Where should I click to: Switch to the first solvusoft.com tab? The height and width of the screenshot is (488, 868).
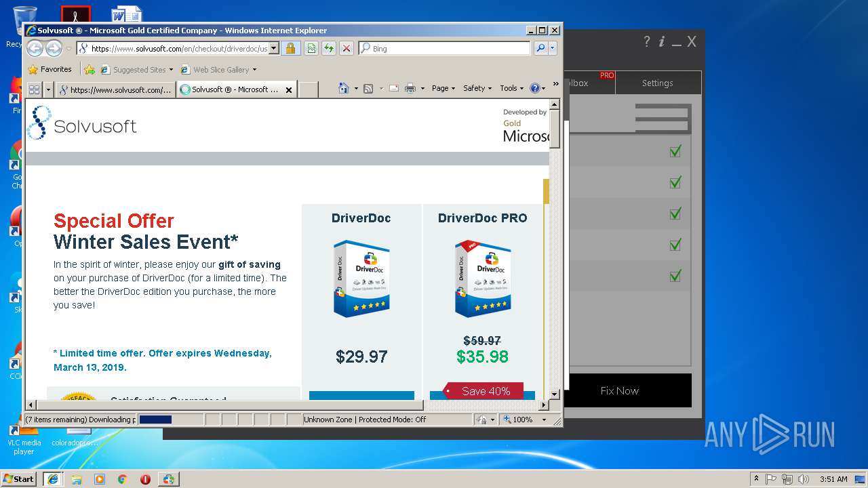point(115,89)
